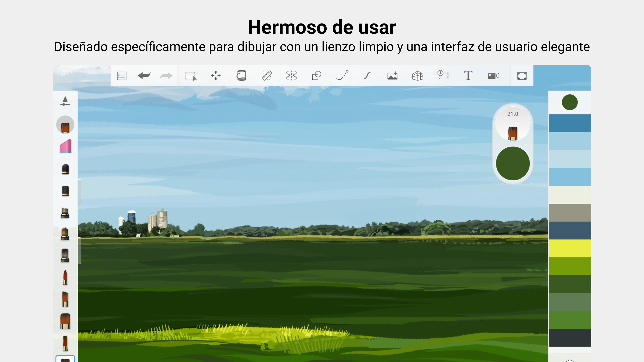Select the rectangular Selection tool
The image size is (644, 362).
[191, 76]
